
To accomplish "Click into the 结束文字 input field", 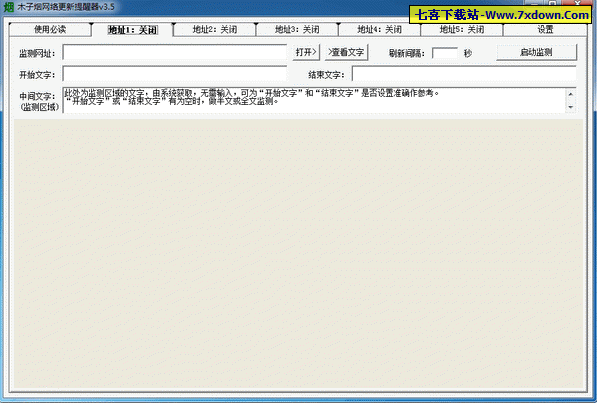I will tap(464, 74).
